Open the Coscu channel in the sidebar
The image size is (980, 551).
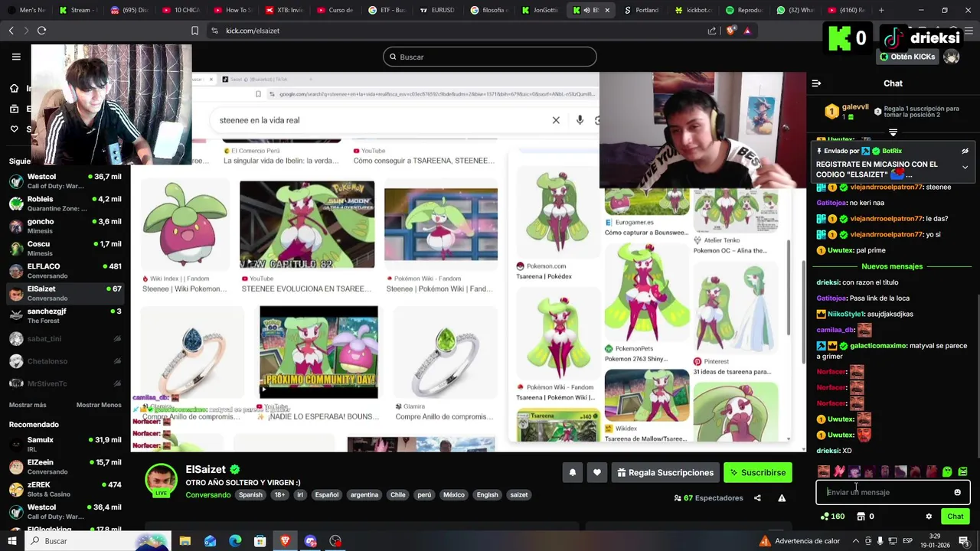pos(65,248)
